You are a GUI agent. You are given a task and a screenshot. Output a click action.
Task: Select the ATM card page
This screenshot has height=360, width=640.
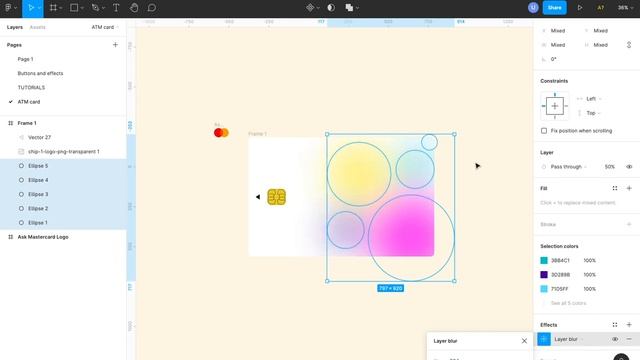click(x=29, y=102)
